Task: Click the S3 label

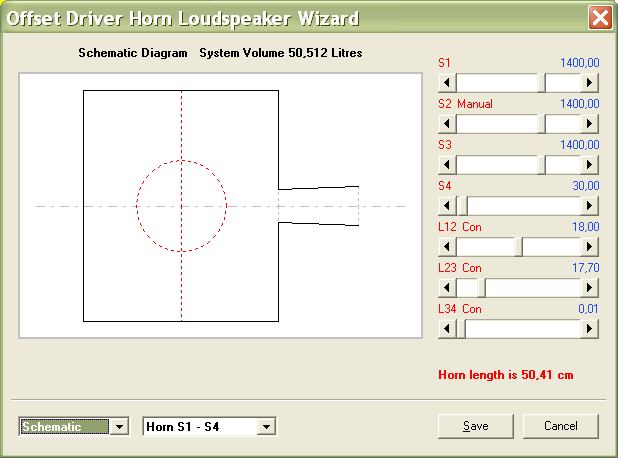Action: tap(445, 145)
